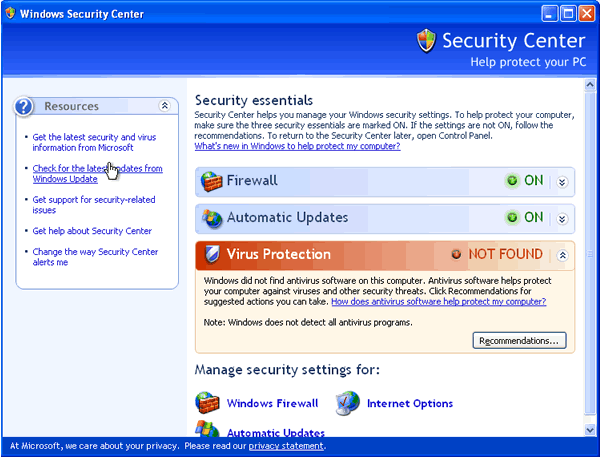This screenshot has height=457, width=600.
Task: Click the Recommendations button
Action: click(x=519, y=341)
